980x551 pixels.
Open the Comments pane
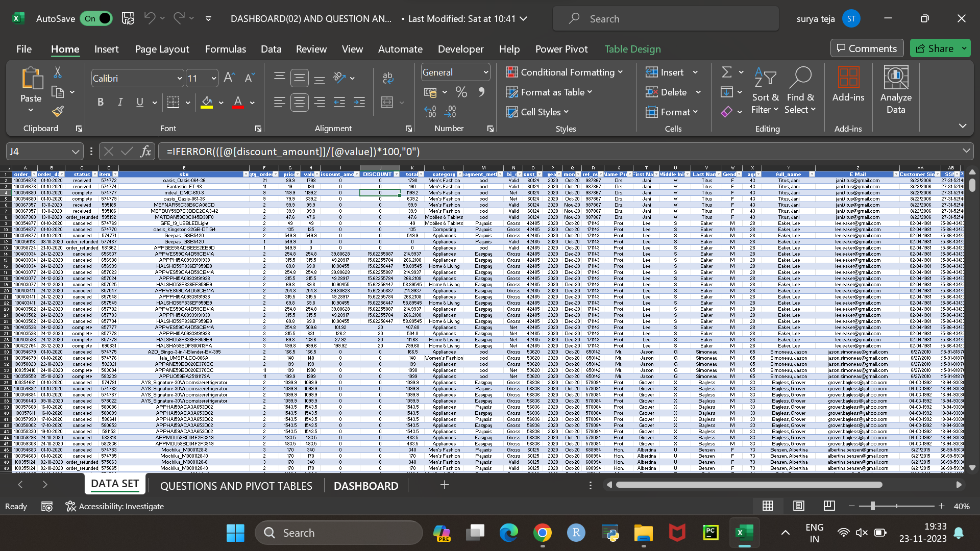[867, 48]
